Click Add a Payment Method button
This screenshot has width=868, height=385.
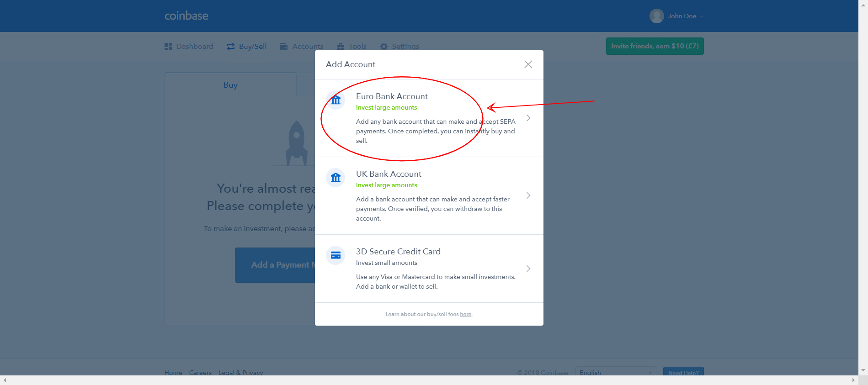pos(275,265)
